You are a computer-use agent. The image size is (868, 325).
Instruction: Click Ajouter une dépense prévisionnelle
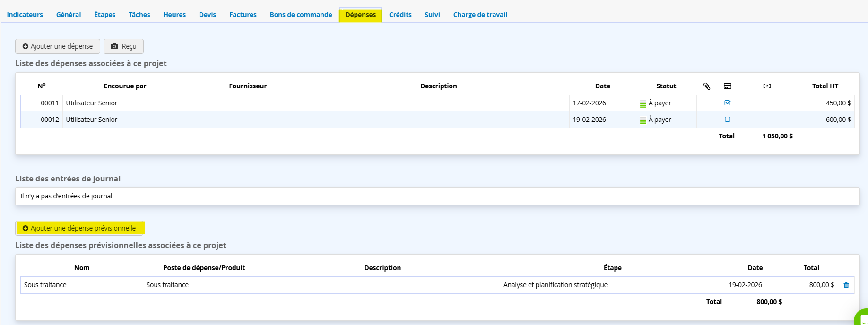79,228
